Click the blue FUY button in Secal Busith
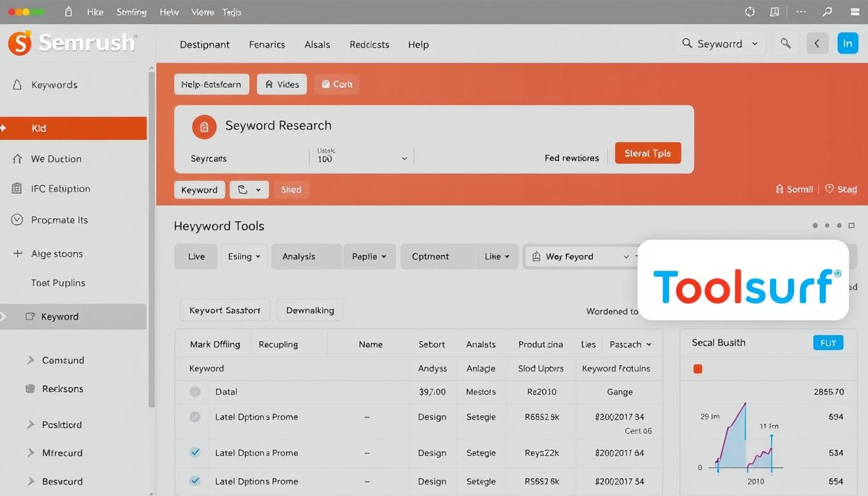868x496 pixels. [828, 343]
